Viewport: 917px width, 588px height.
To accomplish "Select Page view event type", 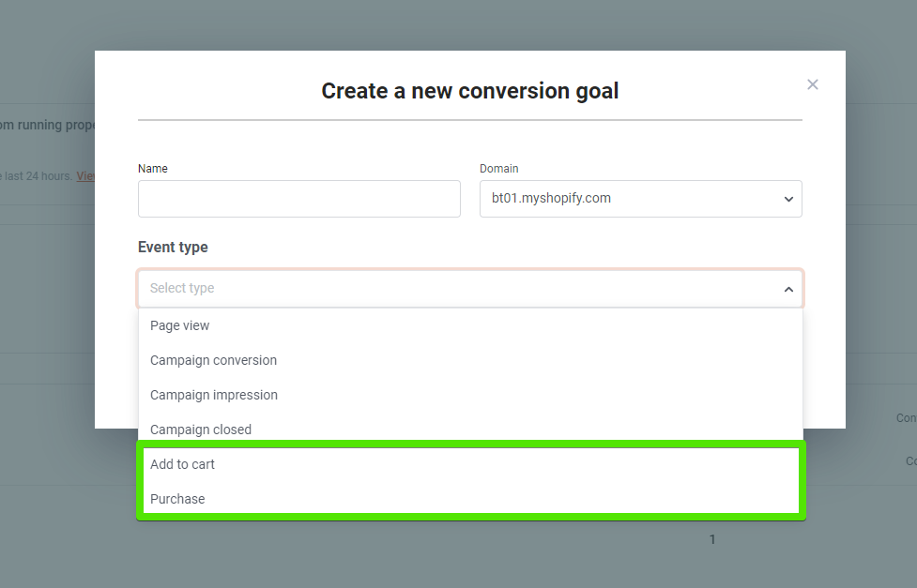I will point(470,325).
